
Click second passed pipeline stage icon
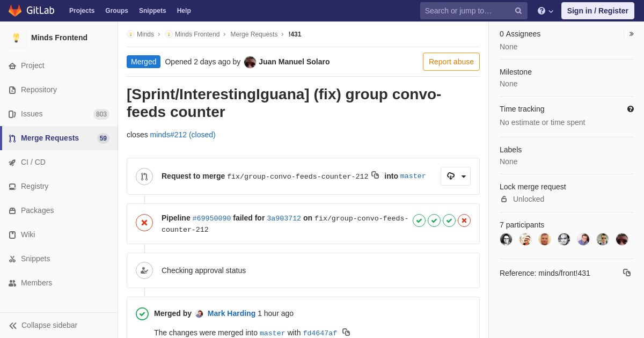click(x=434, y=221)
